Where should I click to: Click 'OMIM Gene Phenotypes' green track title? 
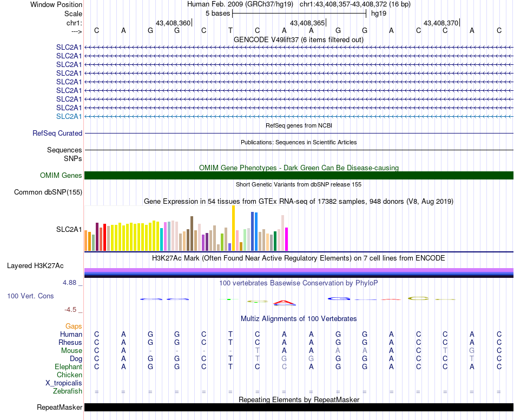(x=299, y=168)
